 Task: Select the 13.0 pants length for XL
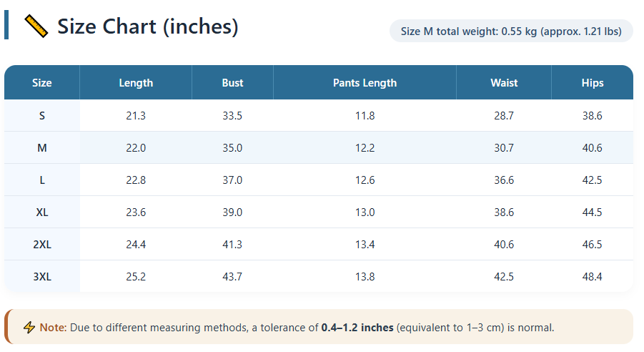pos(365,212)
